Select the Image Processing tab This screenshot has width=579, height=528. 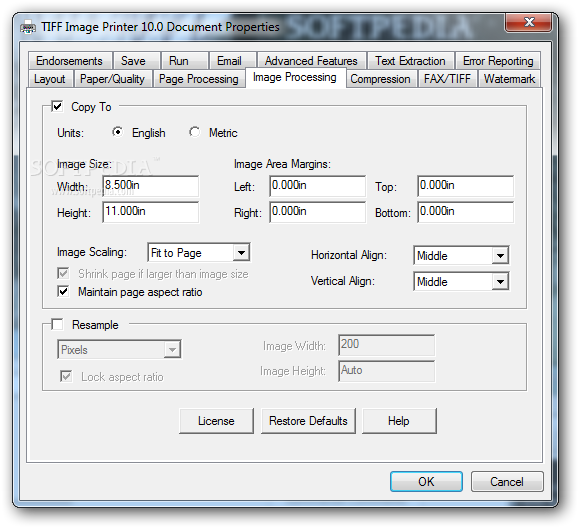click(x=295, y=77)
